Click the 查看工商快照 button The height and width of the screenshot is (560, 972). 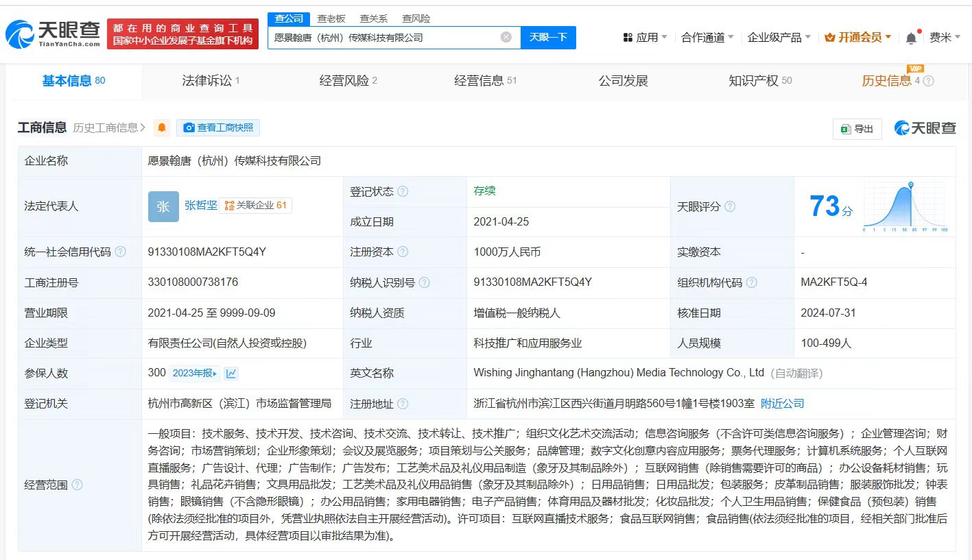click(218, 127)
